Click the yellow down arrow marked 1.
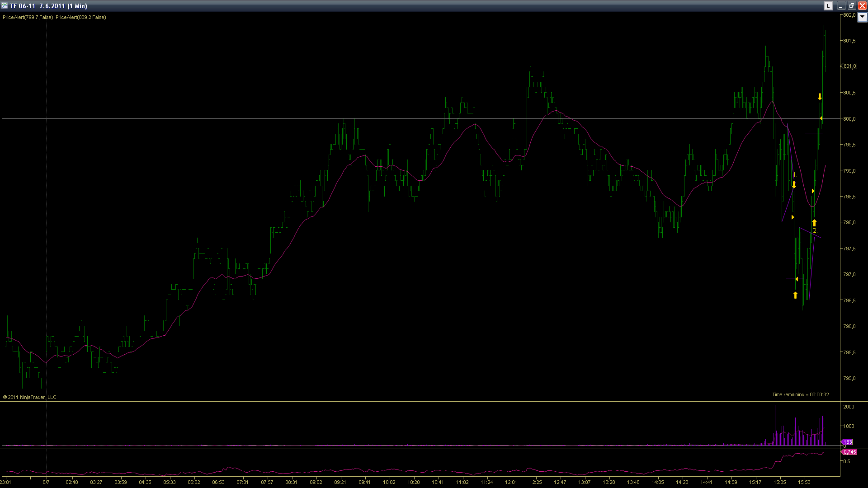Screen dimensions: 868x488 pos(794,185)
